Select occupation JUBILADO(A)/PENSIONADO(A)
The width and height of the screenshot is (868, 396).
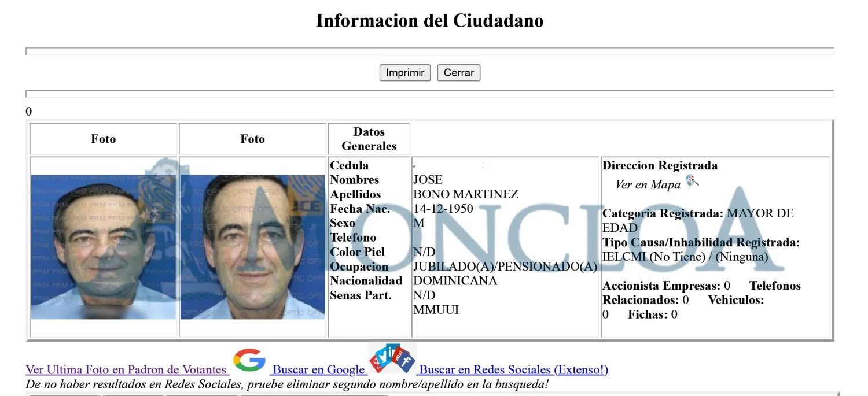click(x=505, y=267)
